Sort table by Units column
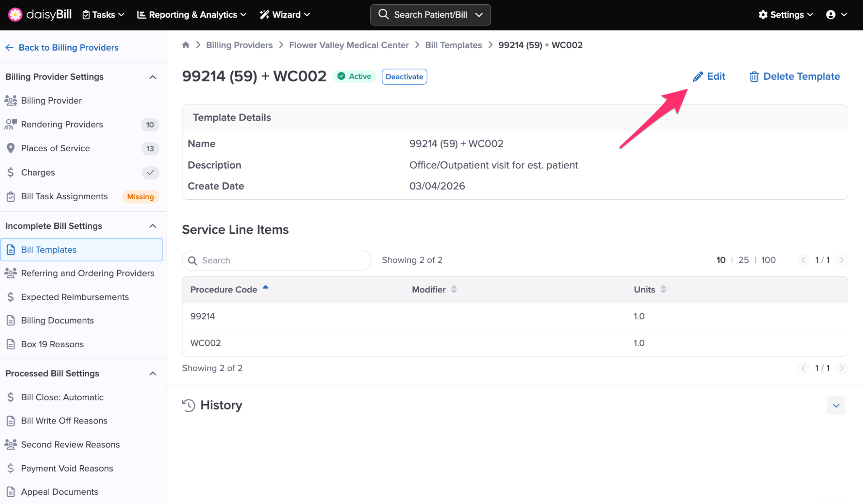 663,290
